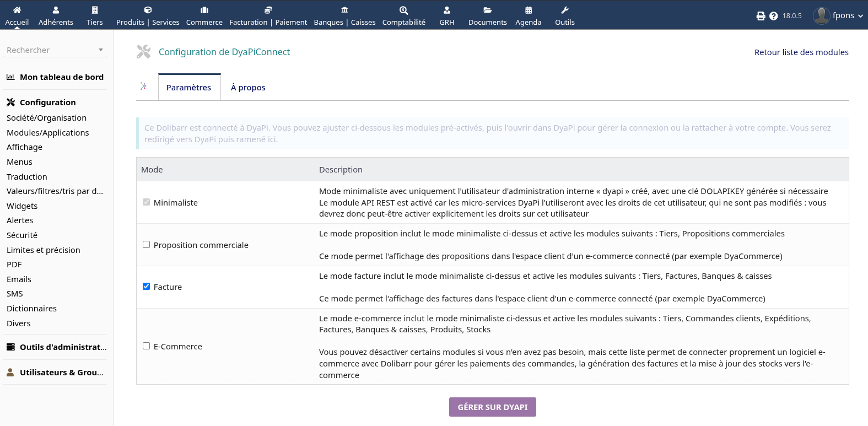Open the PDF sidebar link
This screenshot has height=426, width=868.
tap(14, 265)
